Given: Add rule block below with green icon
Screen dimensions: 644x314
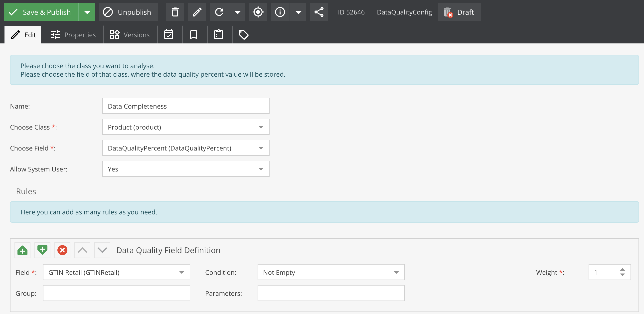Looking at the screenshot, I should [42, 250].
